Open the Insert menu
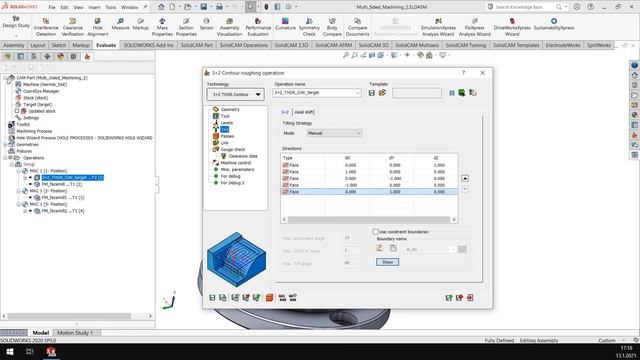 pos(94,7)
